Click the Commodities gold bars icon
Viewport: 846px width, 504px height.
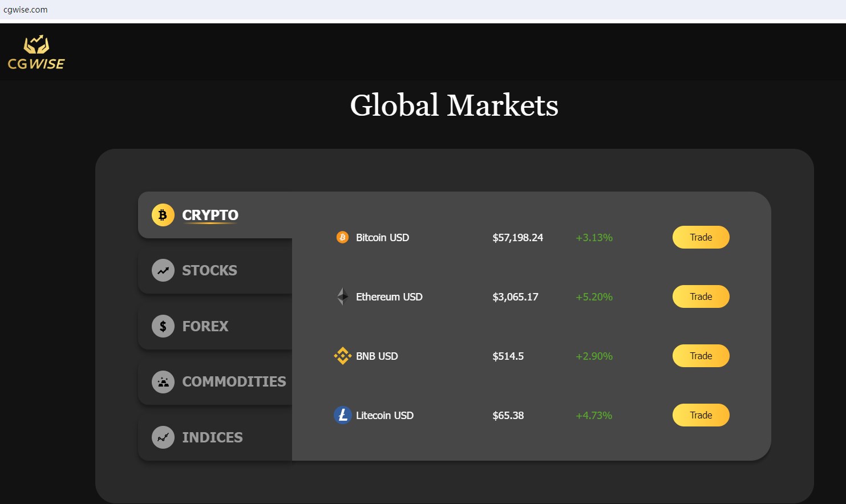pyautogui.click(x=163, y=381)
